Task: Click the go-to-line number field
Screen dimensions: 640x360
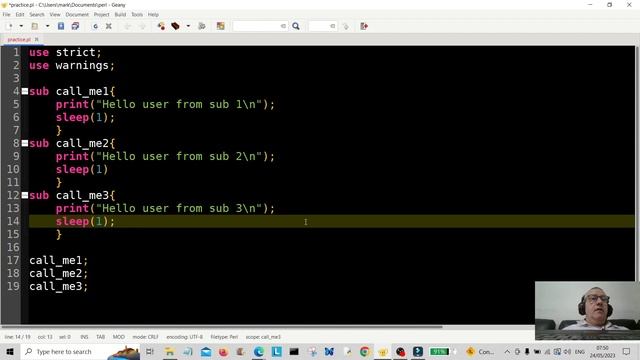Action: pyautogui.click(x=322, y=26)
